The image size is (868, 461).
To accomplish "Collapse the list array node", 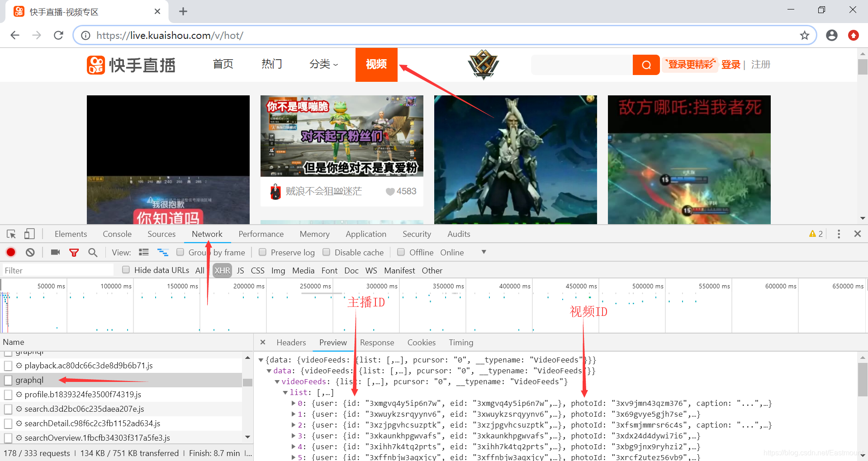I will tap(285, 392).
